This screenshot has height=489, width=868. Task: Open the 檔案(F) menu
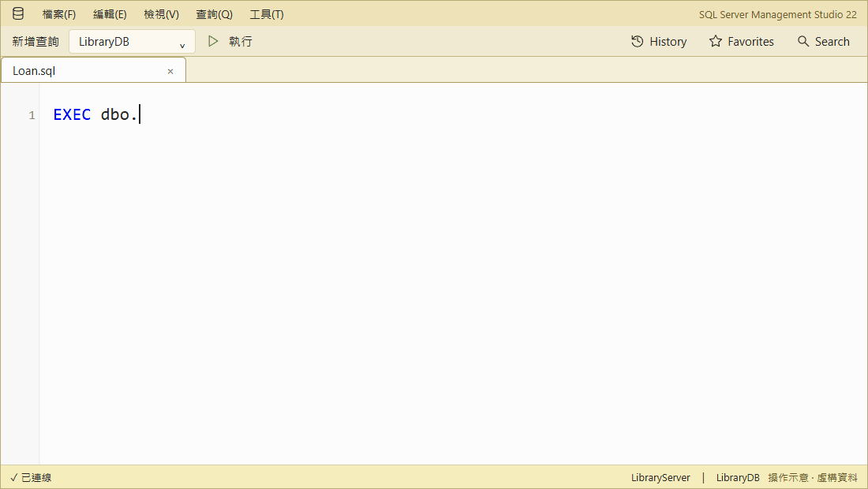(x=58, y=14)
